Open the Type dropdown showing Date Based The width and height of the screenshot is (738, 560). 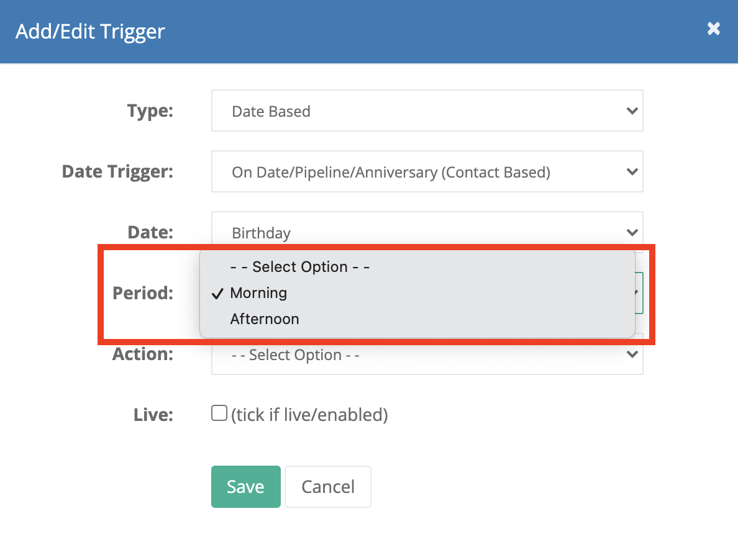(x=427, y=111)
